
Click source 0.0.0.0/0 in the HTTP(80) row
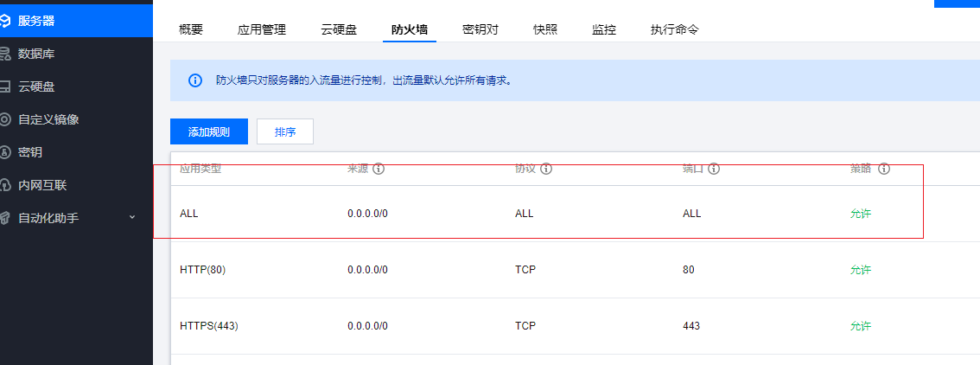click(x=367, y=270)
